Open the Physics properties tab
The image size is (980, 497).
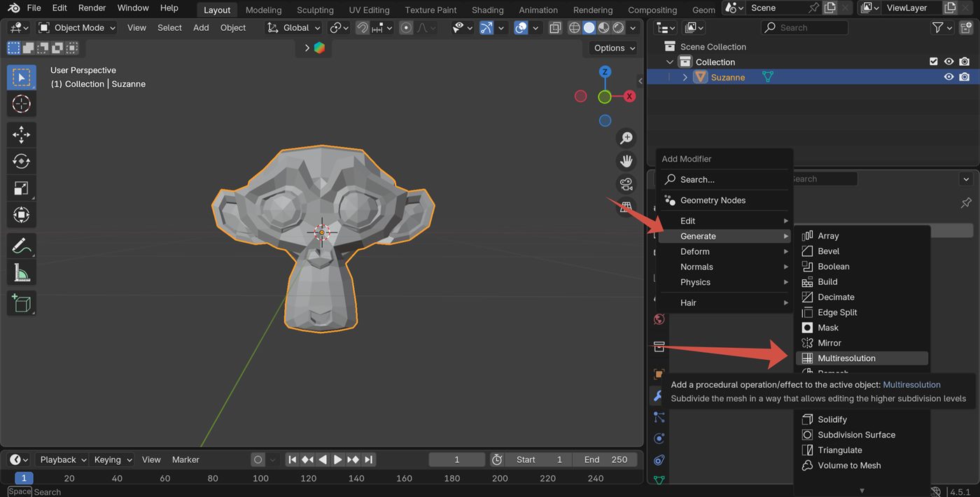point(659,439)
